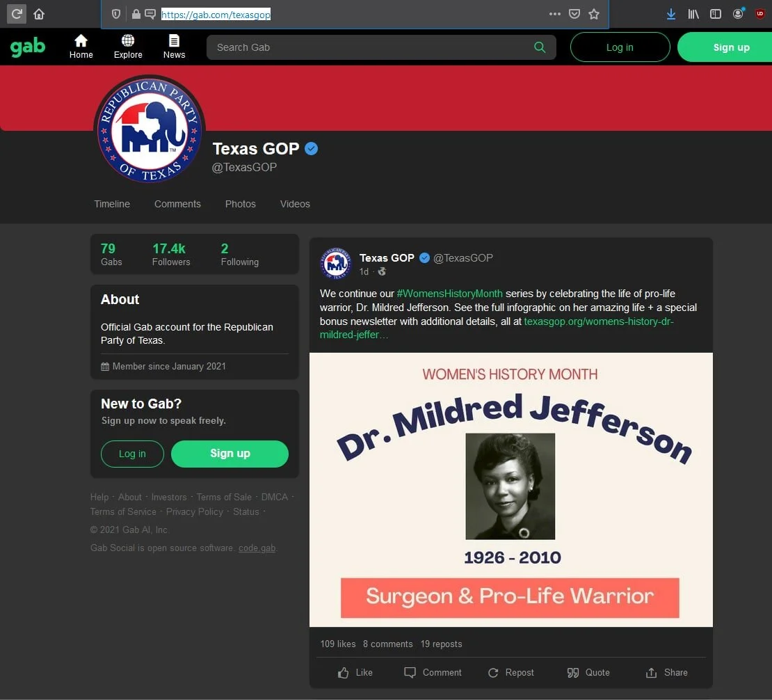Comment on the post

tap(433, 672)
